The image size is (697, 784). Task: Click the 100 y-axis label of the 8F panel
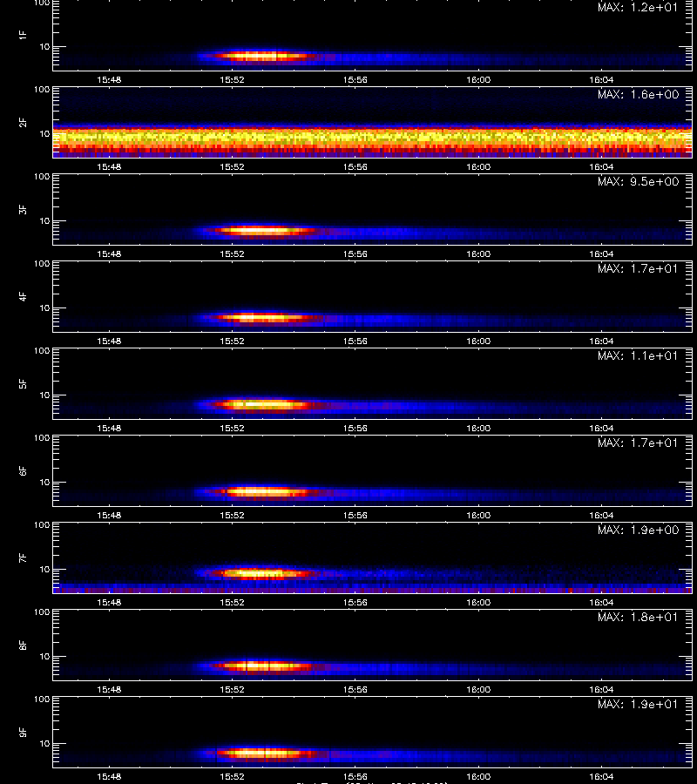click(42, 612)
